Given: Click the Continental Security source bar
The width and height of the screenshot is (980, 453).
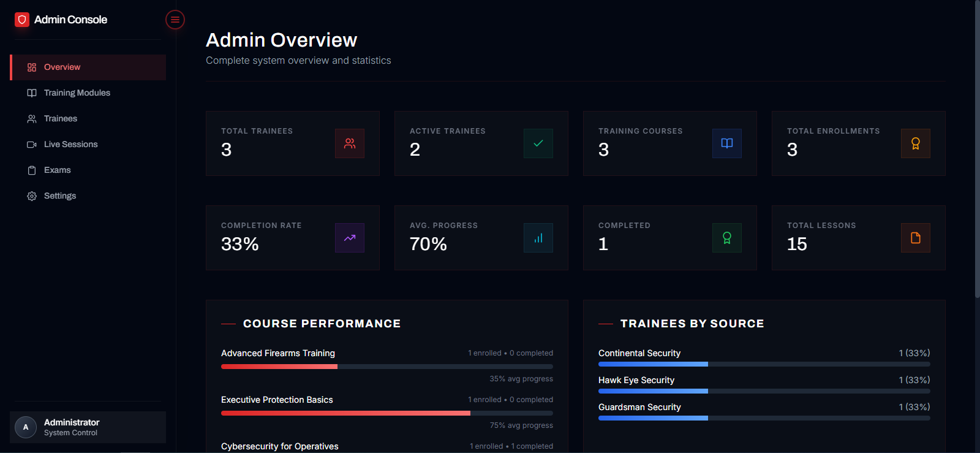Looking at the screenshot, I should (764, 364).
